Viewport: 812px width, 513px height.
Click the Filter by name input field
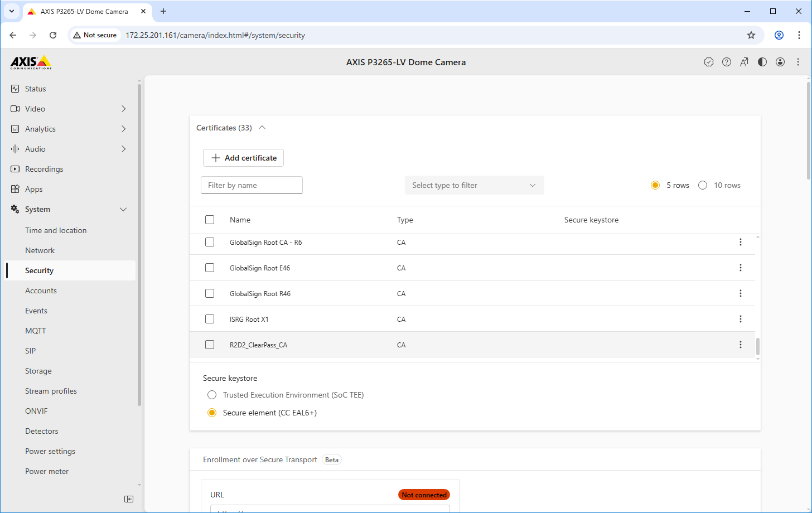(x=252, y=185)
